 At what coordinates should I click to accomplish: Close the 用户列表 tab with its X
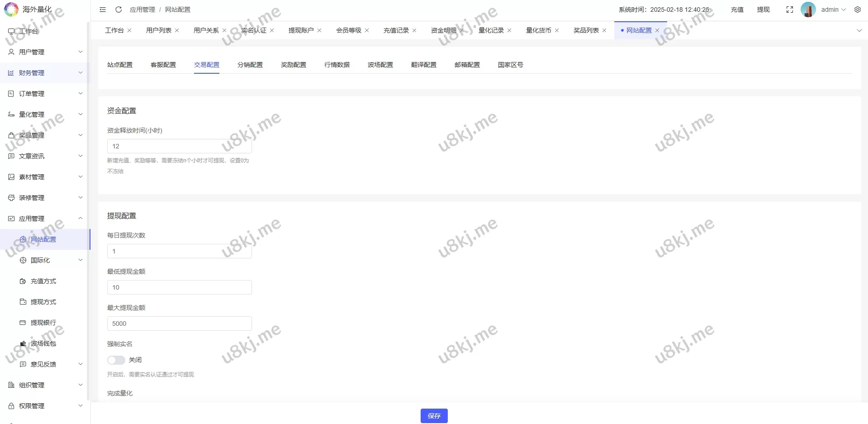(177, 30)
